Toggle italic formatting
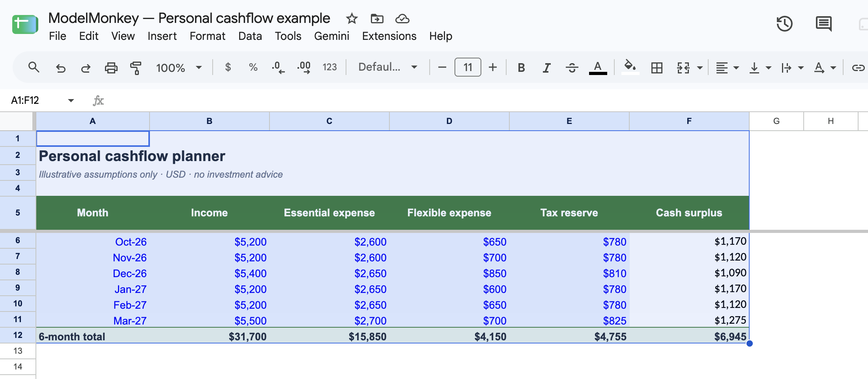Image resolution: width=868 pixels, height=379 pixels. [x=546, y=68]
